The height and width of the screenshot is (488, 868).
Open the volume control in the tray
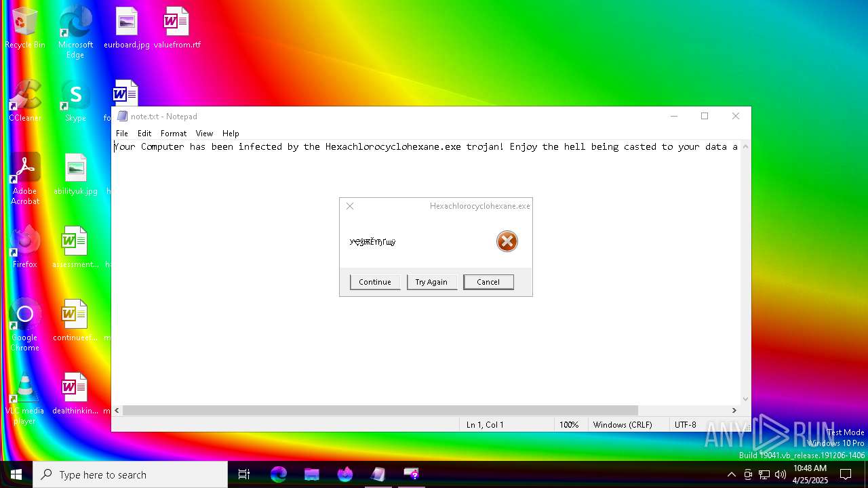point(781,474)
